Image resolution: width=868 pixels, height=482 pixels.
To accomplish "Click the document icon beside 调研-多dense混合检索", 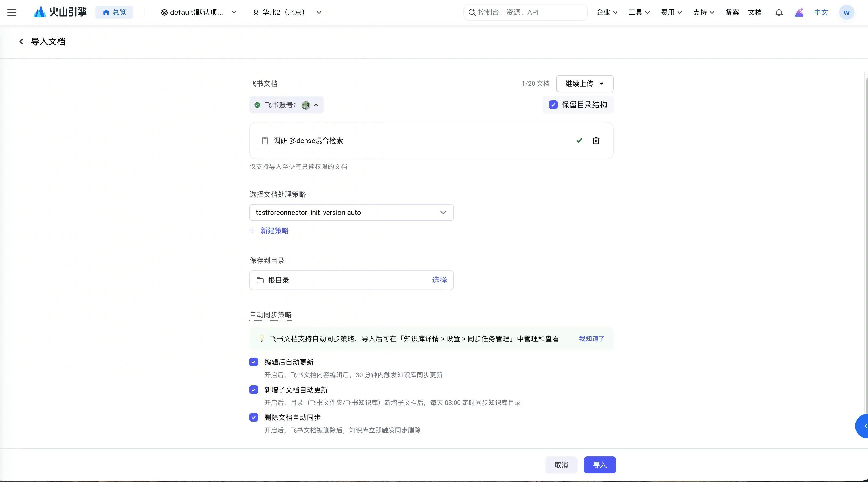I will [265, 141].
